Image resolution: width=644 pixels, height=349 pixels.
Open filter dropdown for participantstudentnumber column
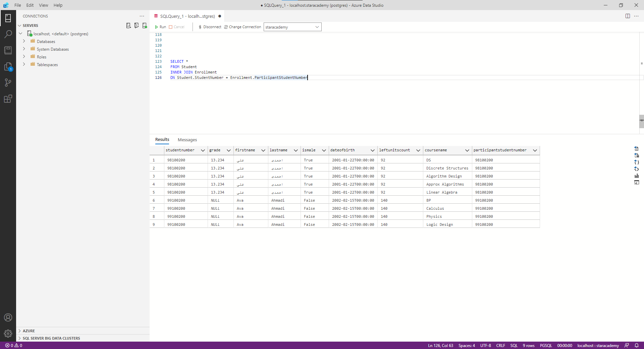pyautogui.click(x=535, y=150)
